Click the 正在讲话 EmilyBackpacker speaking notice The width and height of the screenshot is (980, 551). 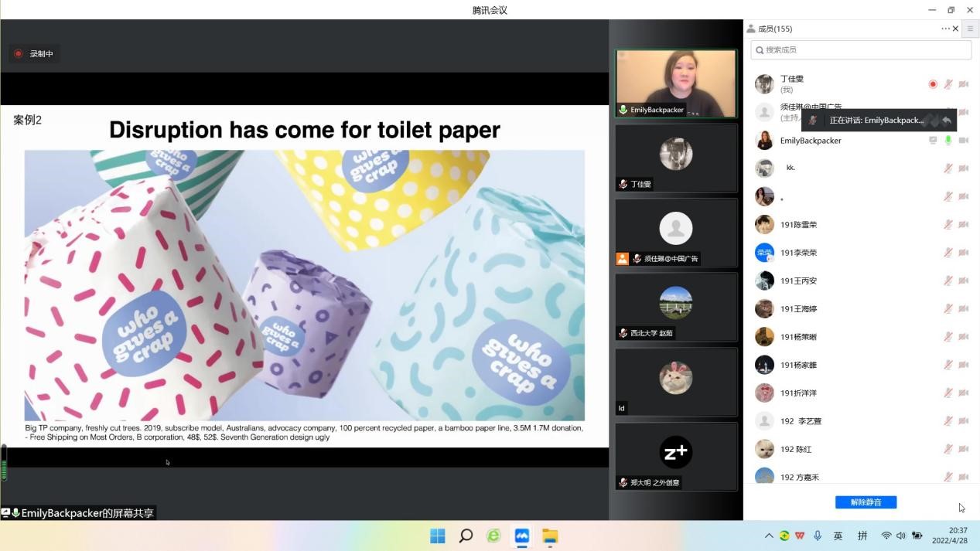pyautogui.click(x=879, y=121)
